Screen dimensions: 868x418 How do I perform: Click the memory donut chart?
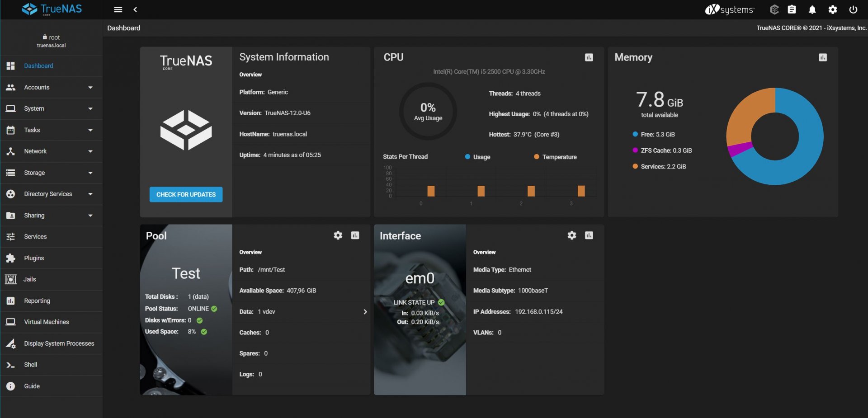tap(775, 136)
